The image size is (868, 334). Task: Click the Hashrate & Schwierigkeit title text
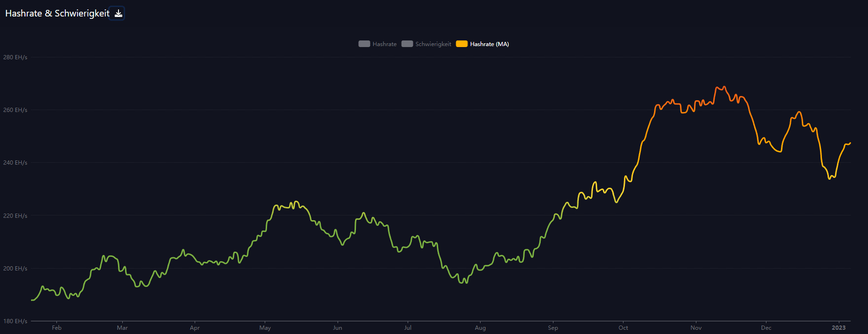(57, 14)
